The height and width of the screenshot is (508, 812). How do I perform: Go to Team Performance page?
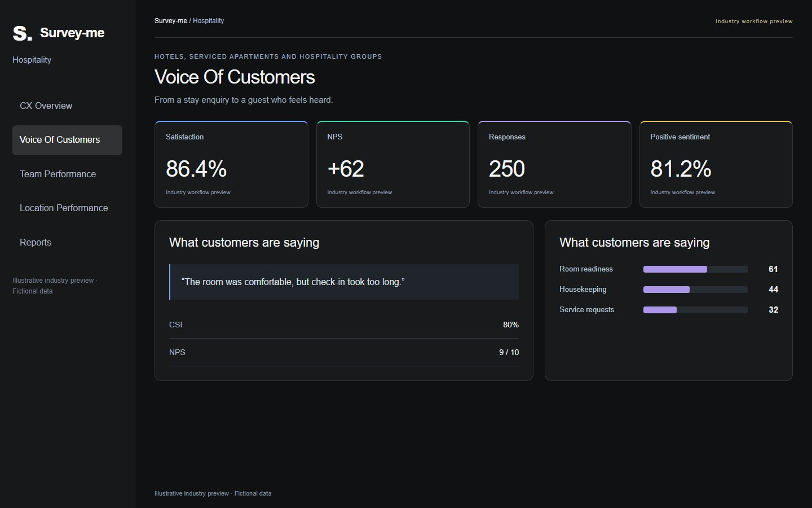point(67,174)
